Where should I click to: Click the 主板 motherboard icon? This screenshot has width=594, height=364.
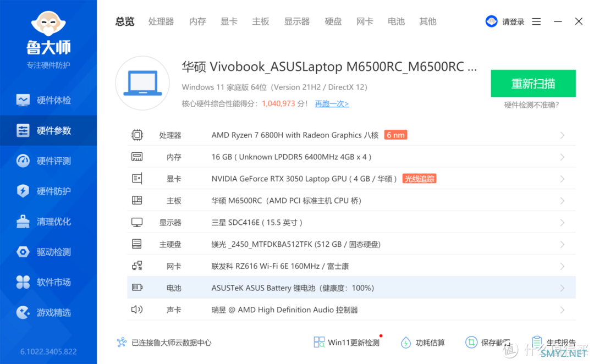[x=137, y=200]
